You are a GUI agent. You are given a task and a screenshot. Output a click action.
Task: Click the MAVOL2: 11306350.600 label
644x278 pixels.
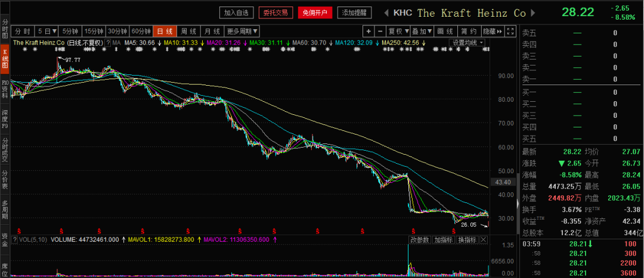tap(237, 239)
